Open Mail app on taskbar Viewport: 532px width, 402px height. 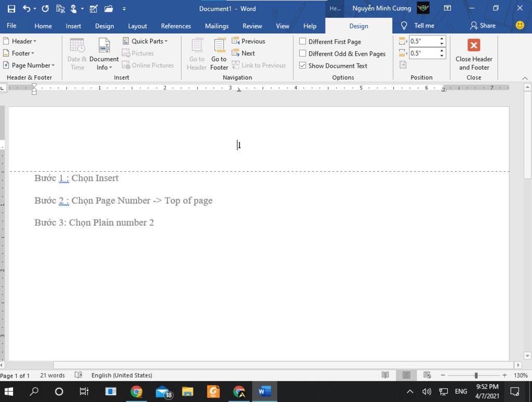[164, 392]
